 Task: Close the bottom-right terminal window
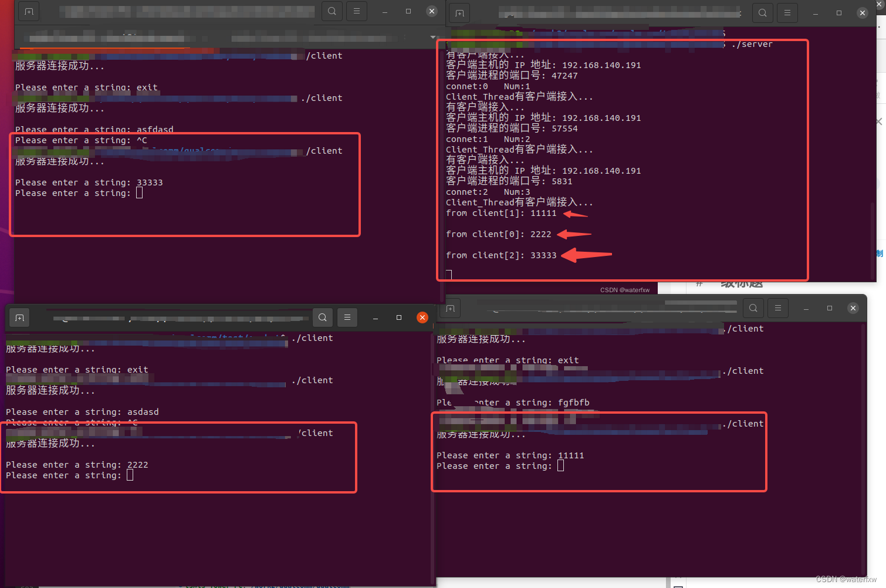(x=853, y=308)
